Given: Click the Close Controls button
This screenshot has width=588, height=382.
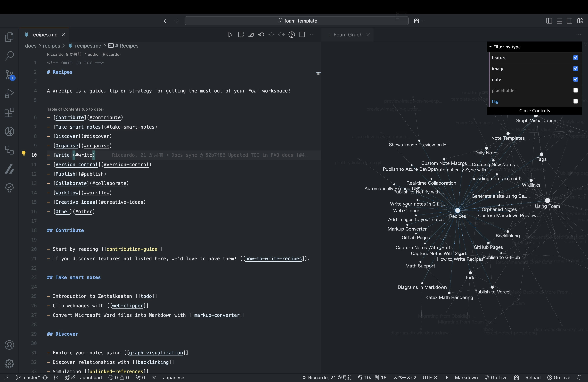Looking at the screenshot, I should click(534, 110).
